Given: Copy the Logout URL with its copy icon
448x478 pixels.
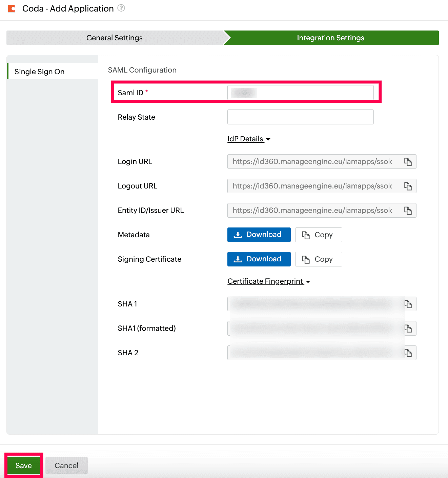Looking at the screenshot, I should click(x=408, y=186).
